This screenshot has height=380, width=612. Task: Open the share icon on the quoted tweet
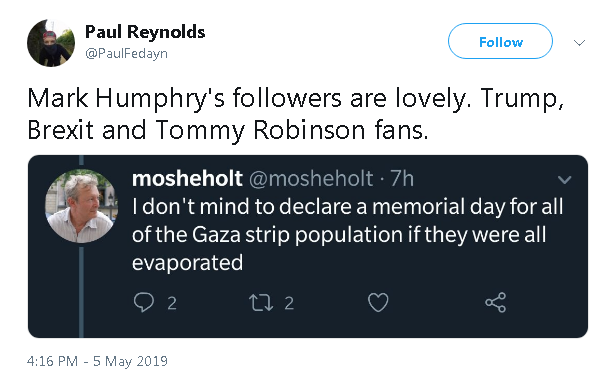point(496,302)
